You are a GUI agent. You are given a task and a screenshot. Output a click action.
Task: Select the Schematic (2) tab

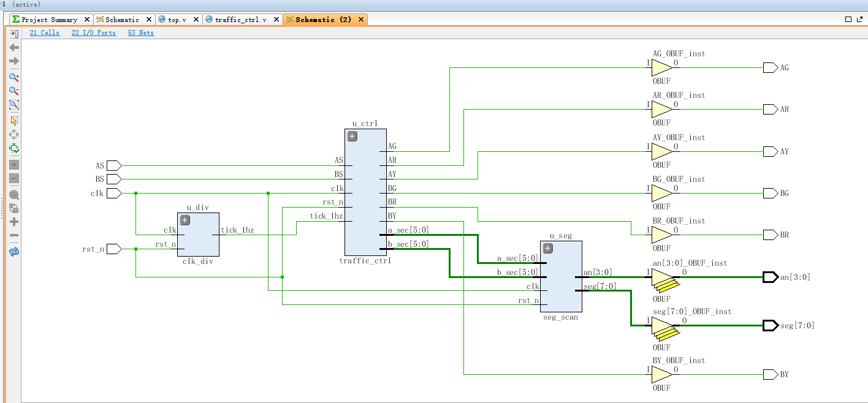323,20
